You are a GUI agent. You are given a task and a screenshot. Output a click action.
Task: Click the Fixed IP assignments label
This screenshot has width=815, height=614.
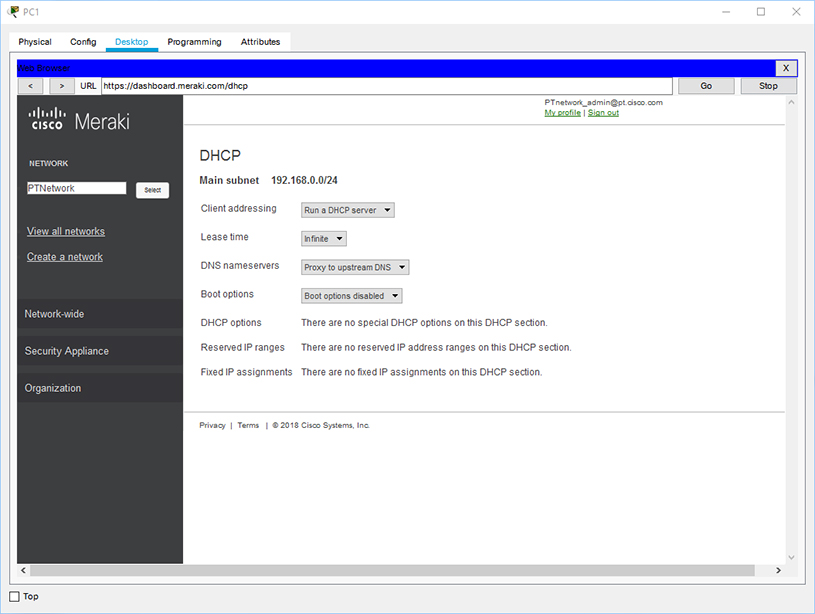click(246, 372)
